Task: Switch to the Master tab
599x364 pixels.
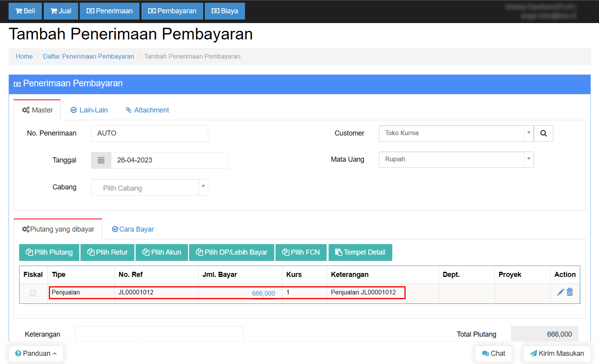Action: [x=38, y=110]
